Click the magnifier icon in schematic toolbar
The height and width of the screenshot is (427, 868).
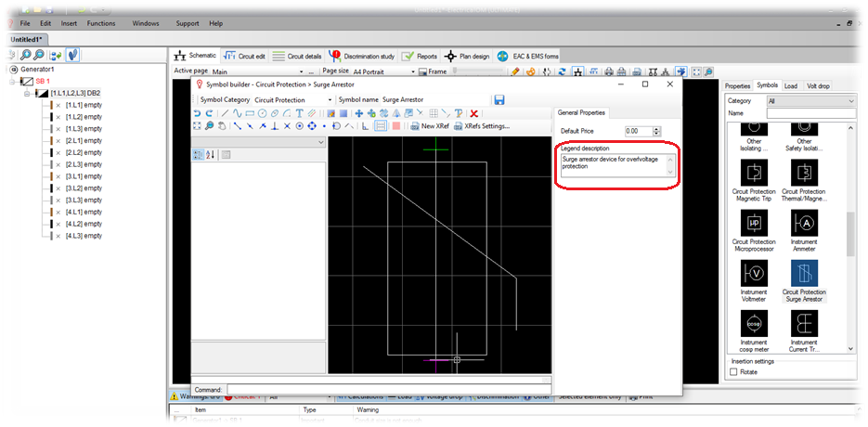[708, 71]
